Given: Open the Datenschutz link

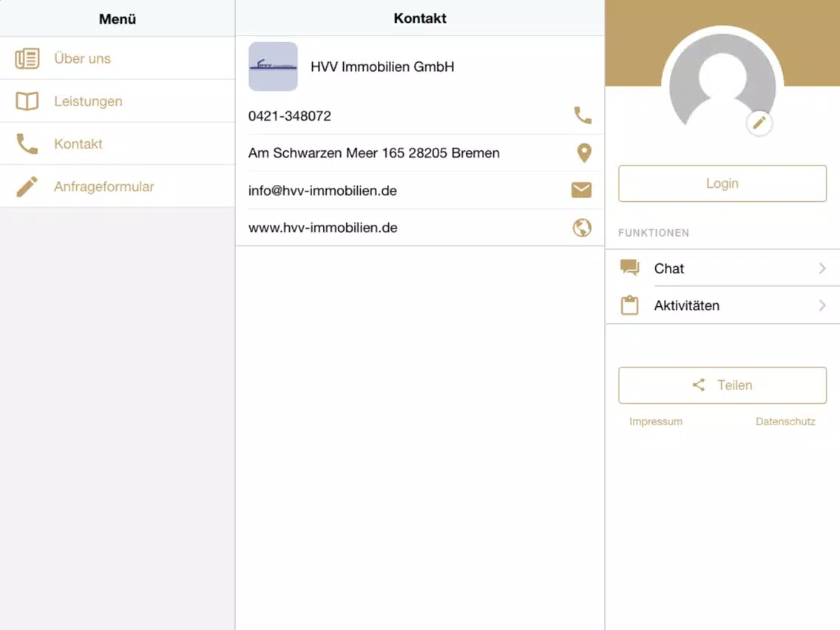Looking at the screenshot, I should click(785, 421).
